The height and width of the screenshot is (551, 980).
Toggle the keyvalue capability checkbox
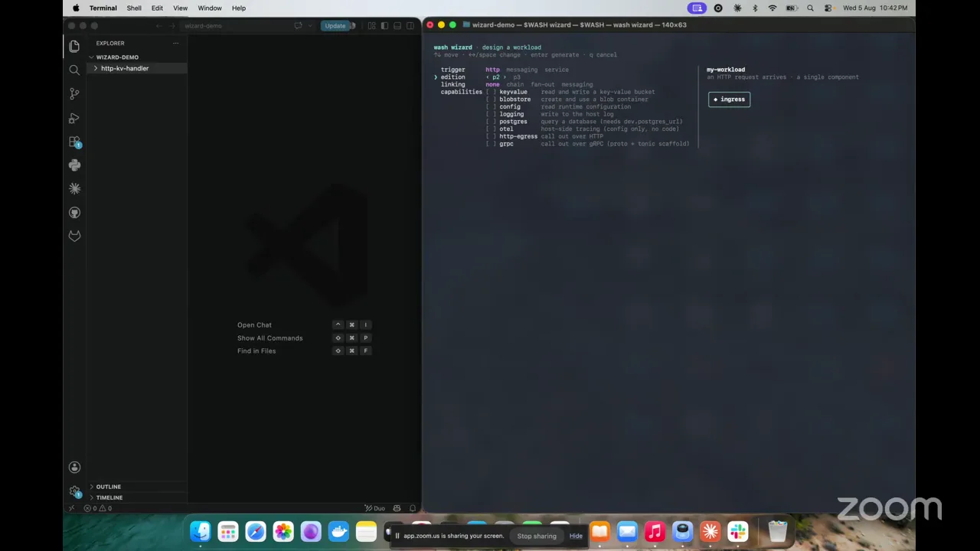tap(491, 92)
